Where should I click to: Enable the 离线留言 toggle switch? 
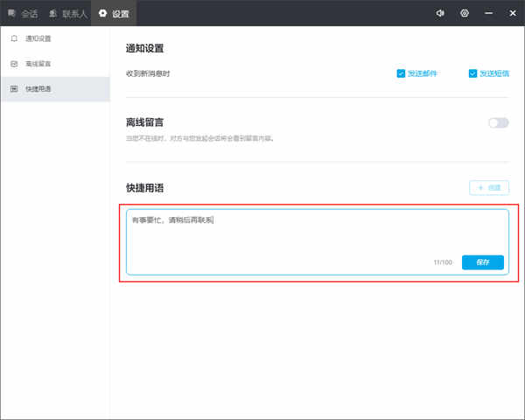[499, 122]
